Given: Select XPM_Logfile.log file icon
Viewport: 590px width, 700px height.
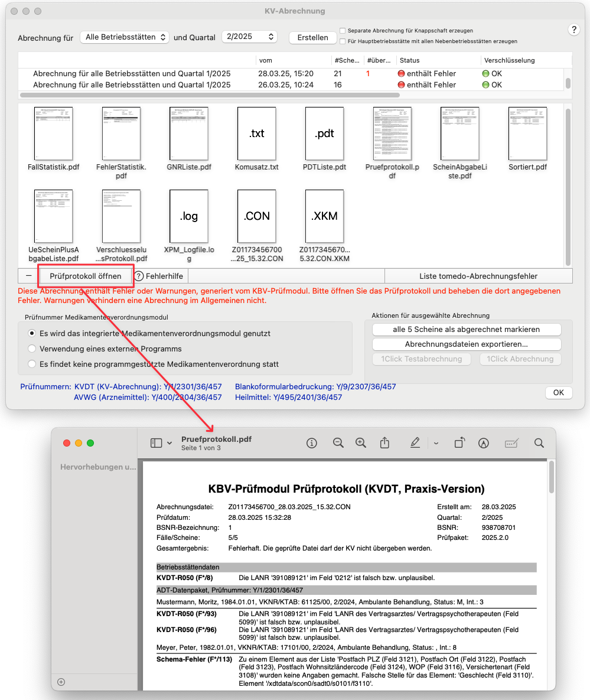Looking at the screenshot, I should click(x=189, y=216).
